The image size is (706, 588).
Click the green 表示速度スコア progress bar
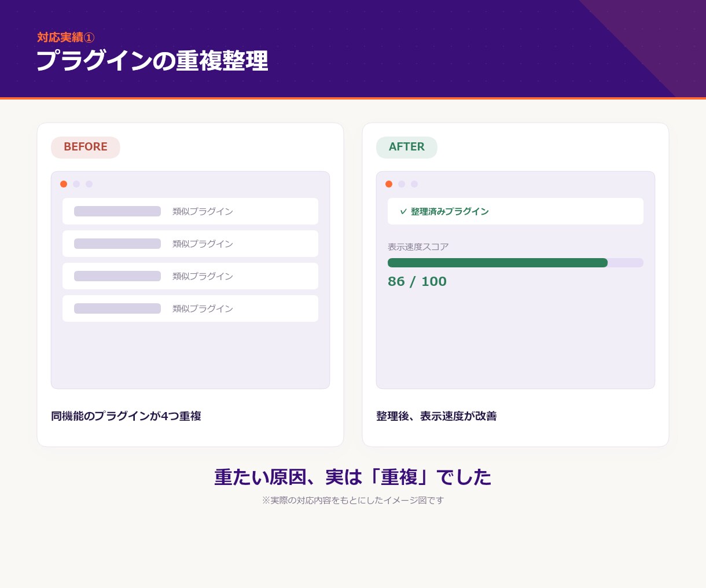click(498, 263)
